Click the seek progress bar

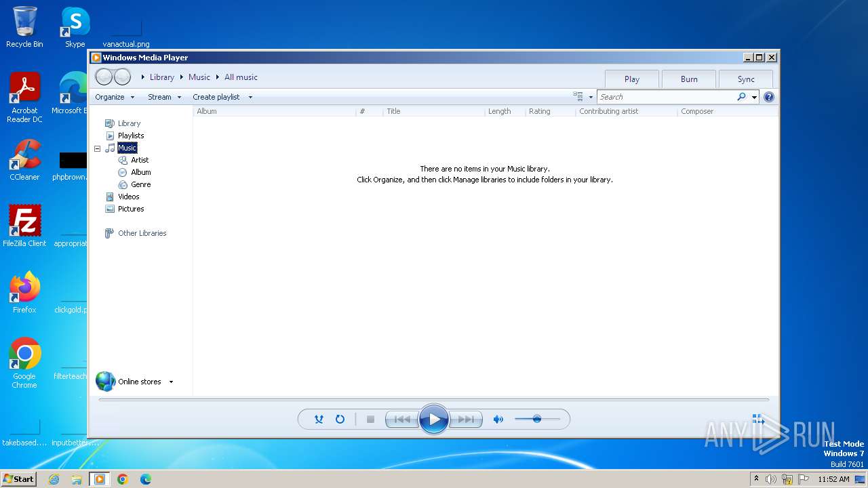[x=434, y=400]
